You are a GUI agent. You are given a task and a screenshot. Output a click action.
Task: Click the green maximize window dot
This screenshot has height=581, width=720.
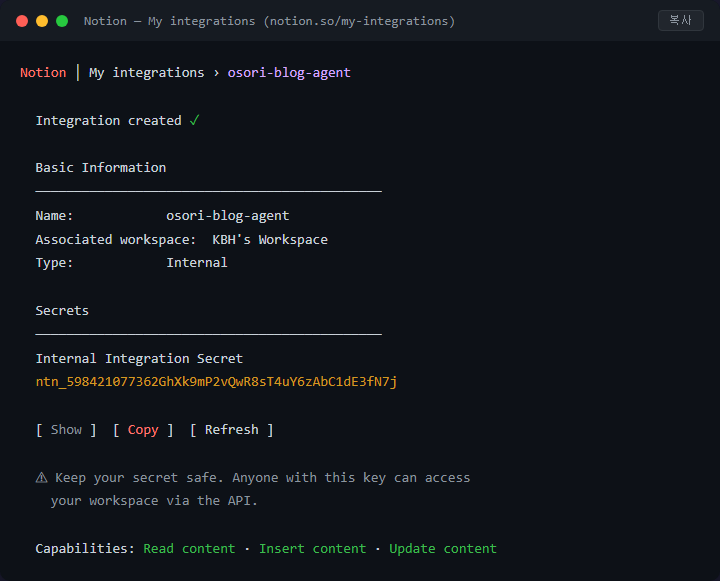pos(62,21)
